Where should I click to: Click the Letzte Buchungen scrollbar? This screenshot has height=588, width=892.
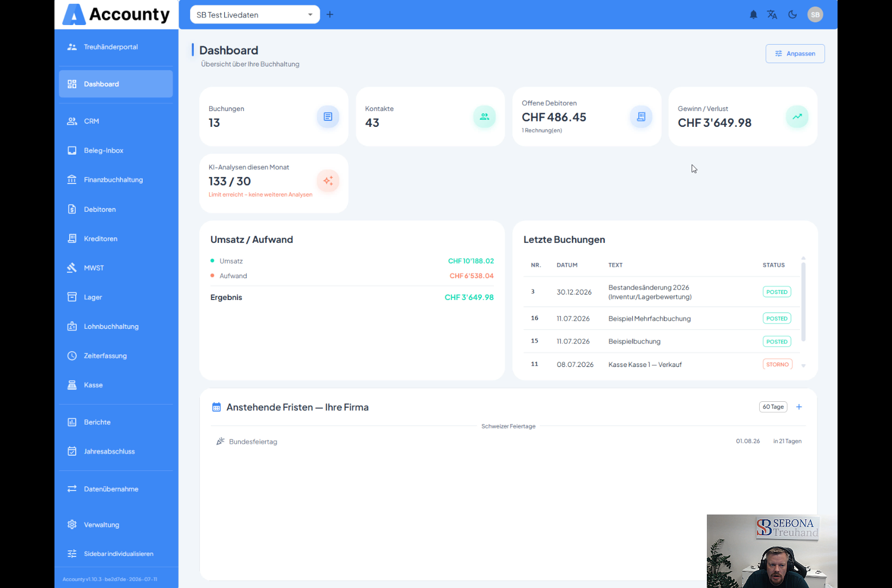coord(803,301)
